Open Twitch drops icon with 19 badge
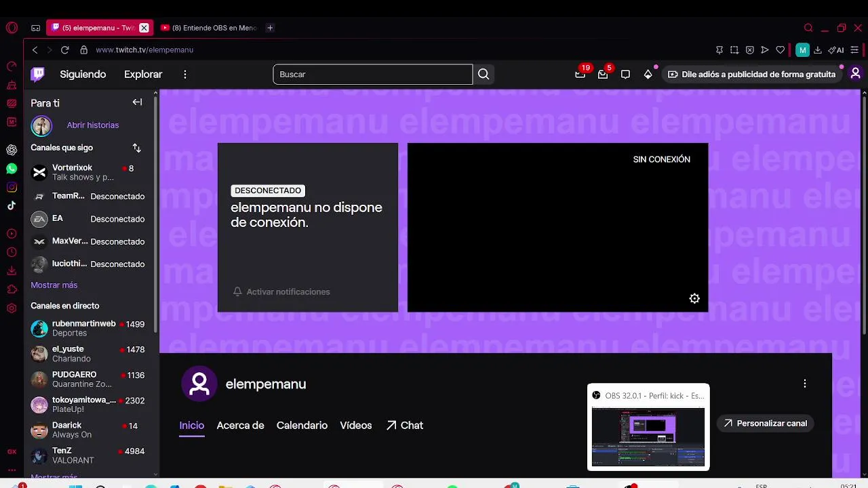This screenshot has height=488, width=868. [580, 74]
